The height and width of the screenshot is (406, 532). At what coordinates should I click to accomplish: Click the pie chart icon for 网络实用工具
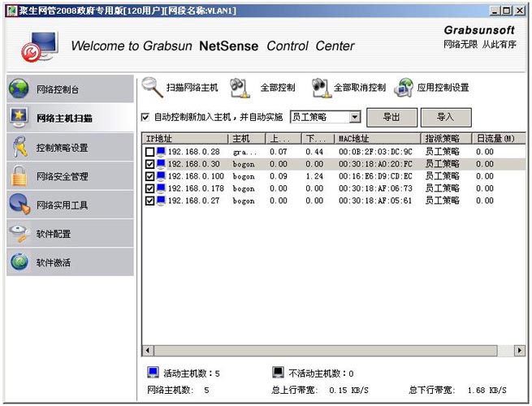[x=19, y=204]
